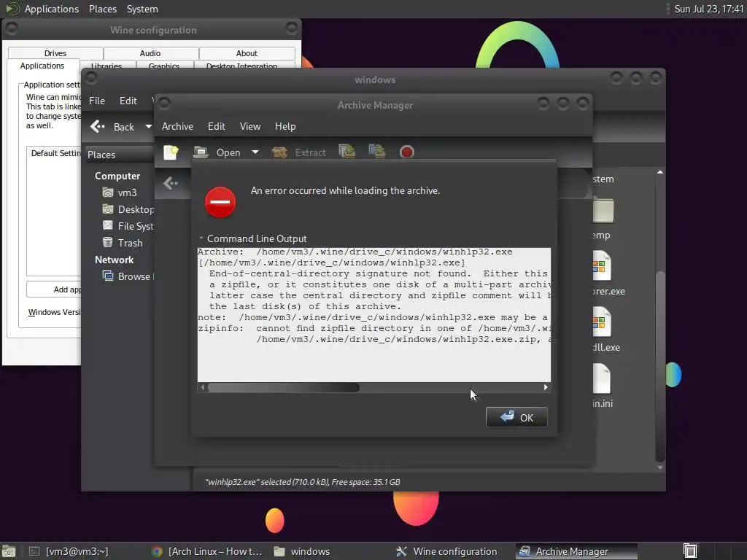Click Archive Manager back arrow icon
The image size is (747, 560).
pos(170,183)
